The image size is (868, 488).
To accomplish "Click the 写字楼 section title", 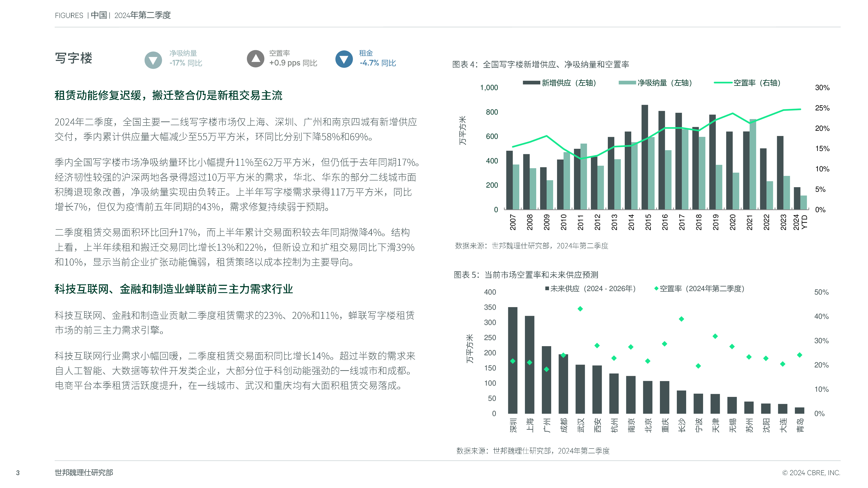I will (x=74, y=58).
